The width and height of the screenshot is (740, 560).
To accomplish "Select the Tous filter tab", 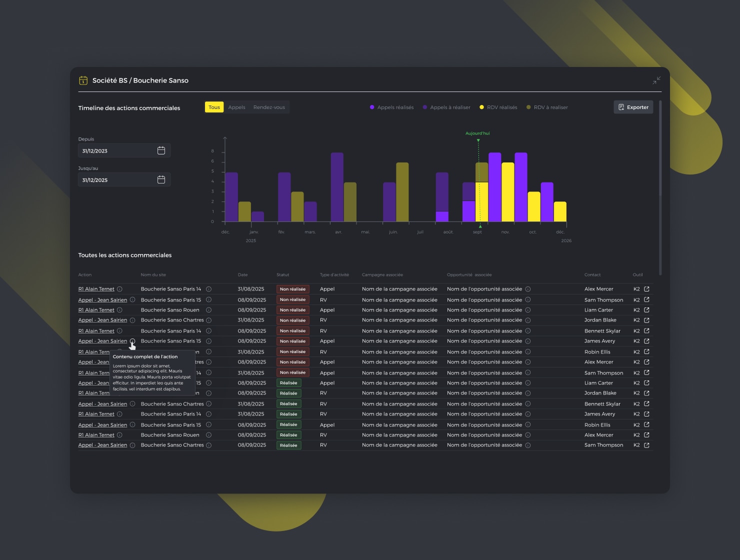I will tap(214, 107).
